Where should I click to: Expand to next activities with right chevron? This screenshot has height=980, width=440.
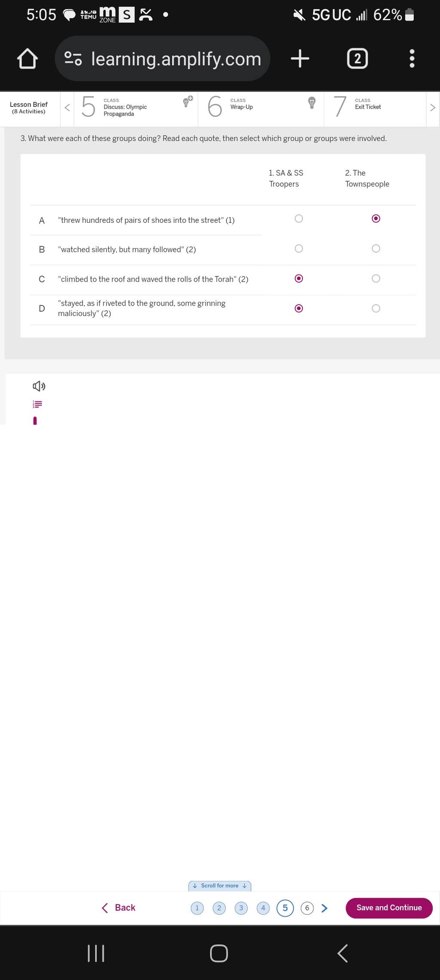(432, 108)
